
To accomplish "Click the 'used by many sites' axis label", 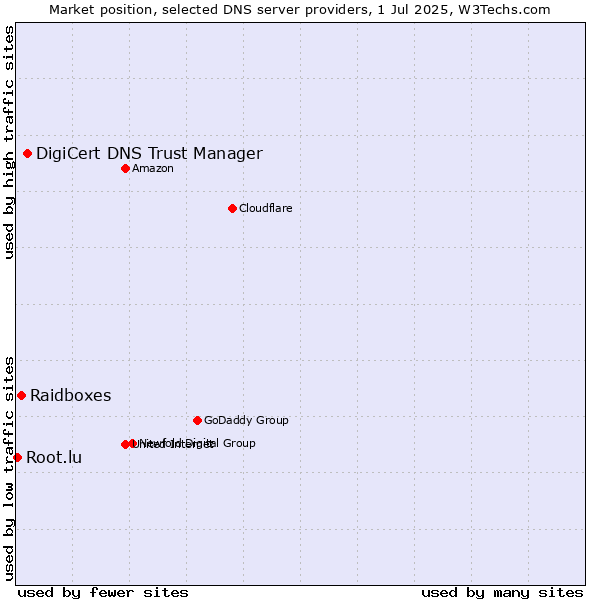I will click(x=502, y=593).
